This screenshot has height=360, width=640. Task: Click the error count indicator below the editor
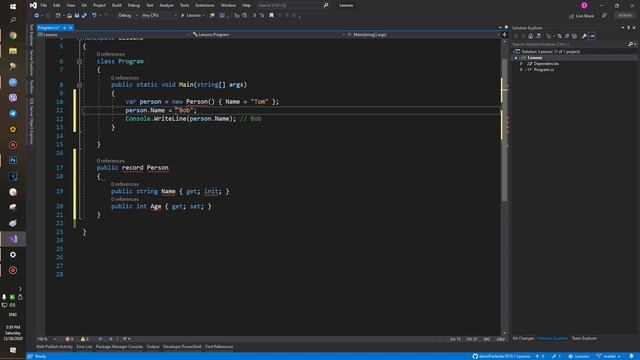point(69,339)
